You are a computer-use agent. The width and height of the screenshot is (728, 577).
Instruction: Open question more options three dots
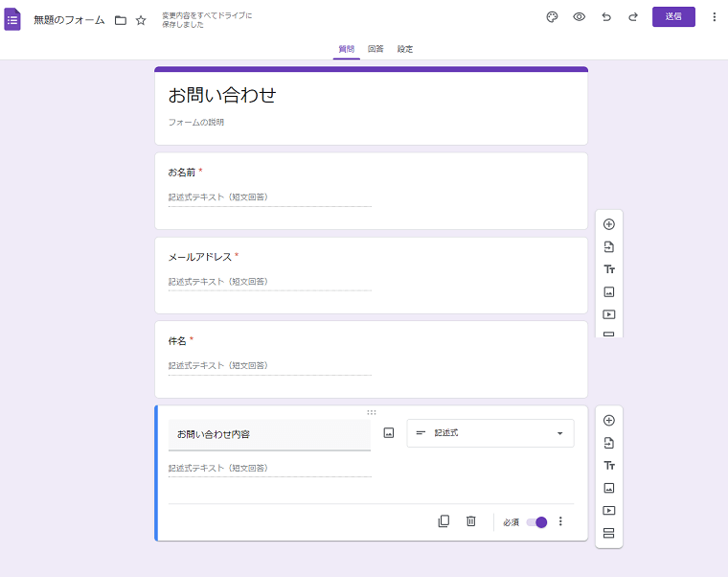pyautogui.click(x=560, y=521)
